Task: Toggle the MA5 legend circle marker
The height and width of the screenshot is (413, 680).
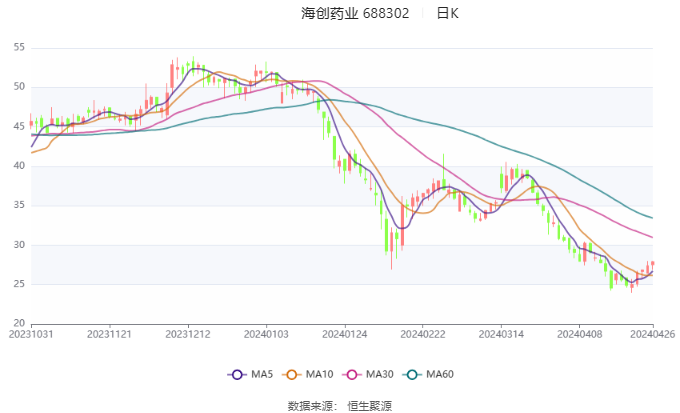Action: [237, 375]
